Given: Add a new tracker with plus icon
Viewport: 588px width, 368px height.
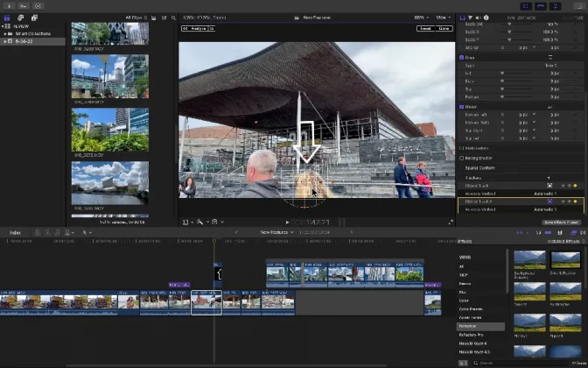Looking at the screenshot, I should [x=549, y=177].
